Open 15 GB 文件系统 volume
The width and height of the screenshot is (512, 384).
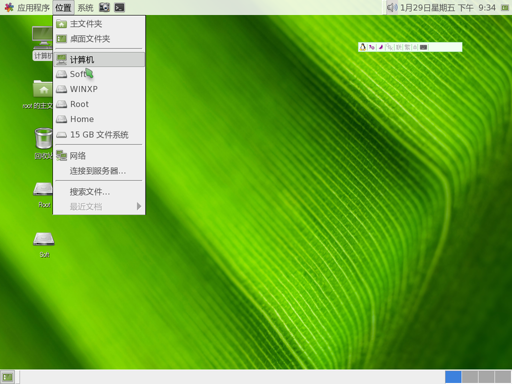coord(99,135)
